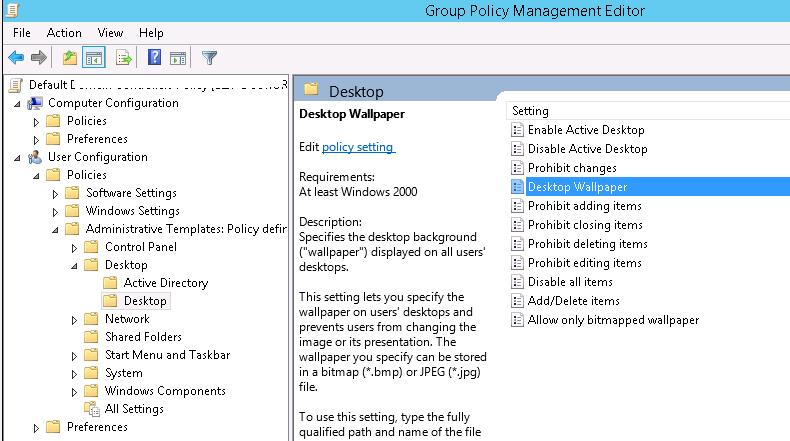Click the blue Help question mark icon
This screenshot has height=441, width=790.
[155, 58]
